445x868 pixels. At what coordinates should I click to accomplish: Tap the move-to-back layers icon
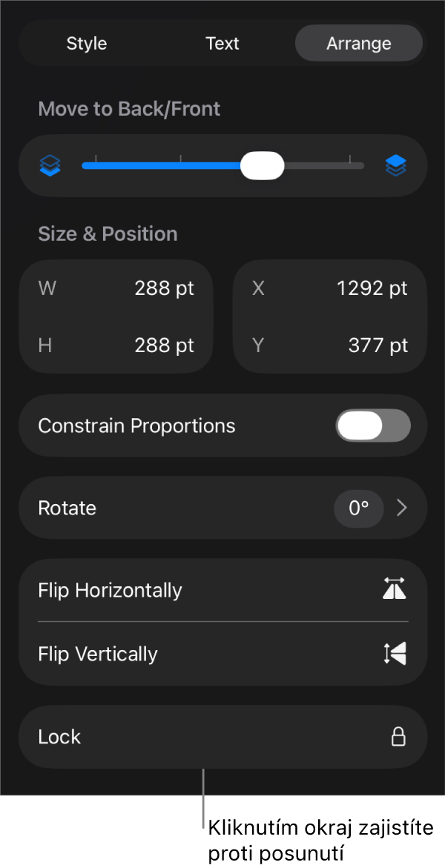tap(50, 165)
